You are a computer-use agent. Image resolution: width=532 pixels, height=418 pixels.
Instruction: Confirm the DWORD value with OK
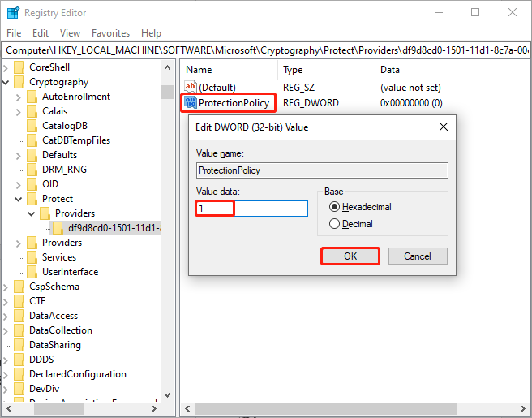pyautogui.click(x=350, y=256)
